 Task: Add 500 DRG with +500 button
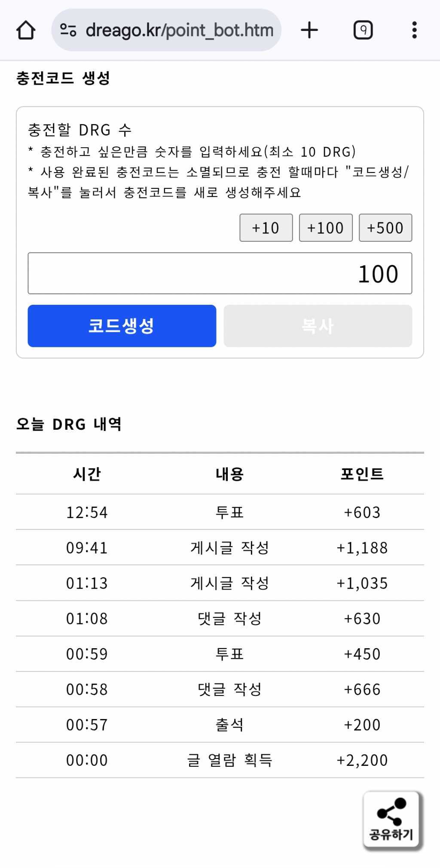point(385,228)
